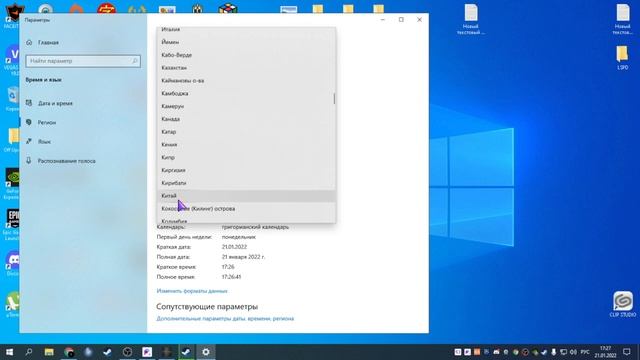Select Киргизия in the dropdown list
Screen dimensions: 640x360
pyautogui.click(x=246, y=170)
